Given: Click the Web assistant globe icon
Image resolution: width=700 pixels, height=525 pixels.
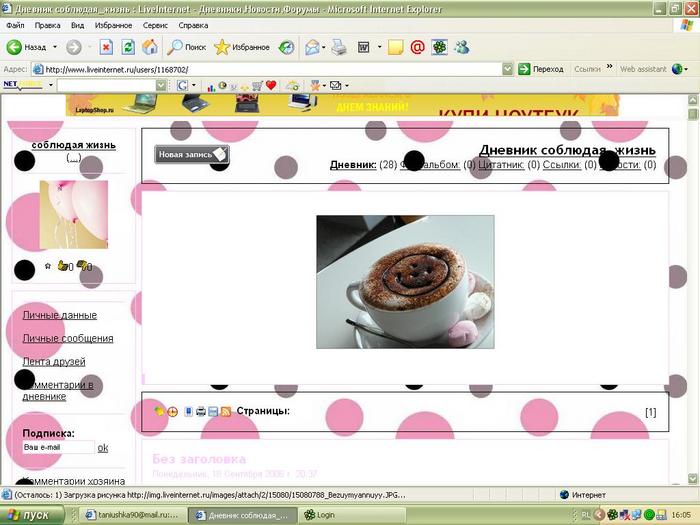Looking at the screenshot, I should (x=677, y=69).
